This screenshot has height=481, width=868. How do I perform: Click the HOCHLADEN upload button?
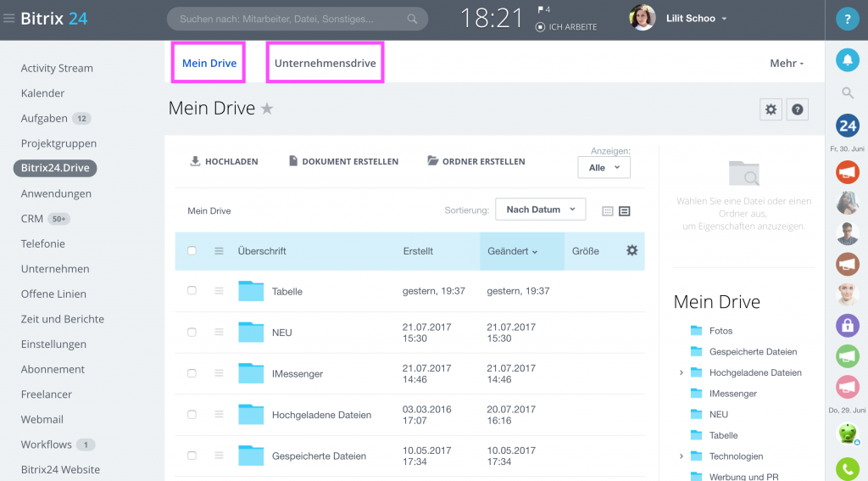click(224, 161)
